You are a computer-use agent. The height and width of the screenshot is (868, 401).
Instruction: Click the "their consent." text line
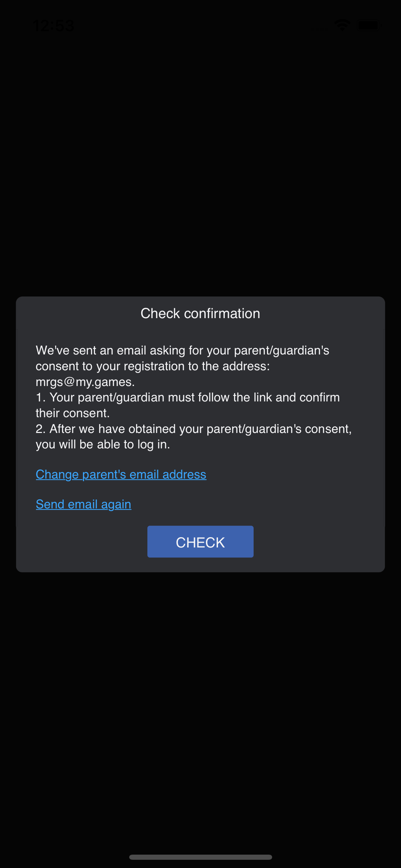coord(73,413)
